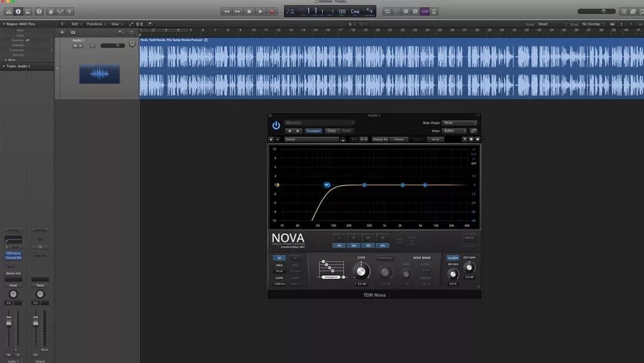
Task: Open Quick Help question mark button
Action: click(x=39, y=11)
